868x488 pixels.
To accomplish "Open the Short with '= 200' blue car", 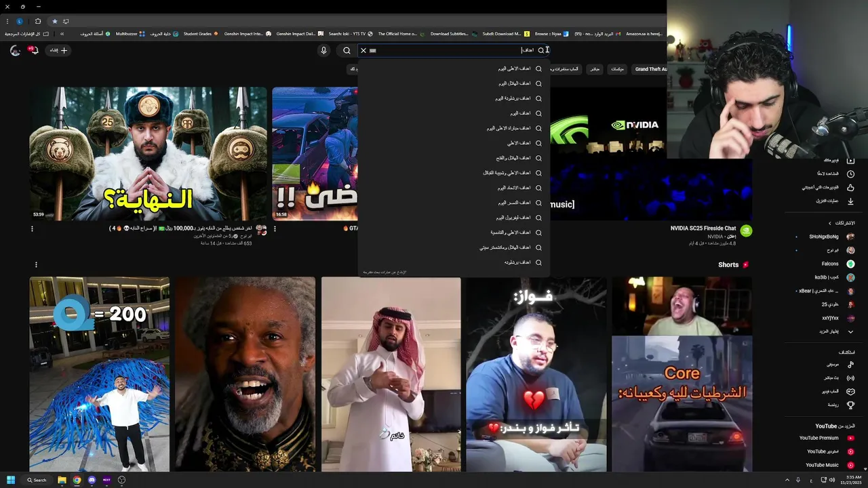I will (100, 374).
